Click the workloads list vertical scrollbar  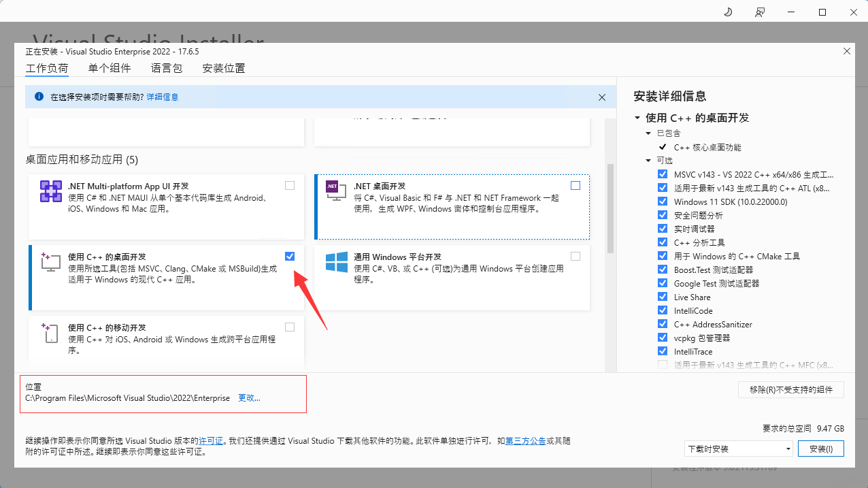pos(610,208)
